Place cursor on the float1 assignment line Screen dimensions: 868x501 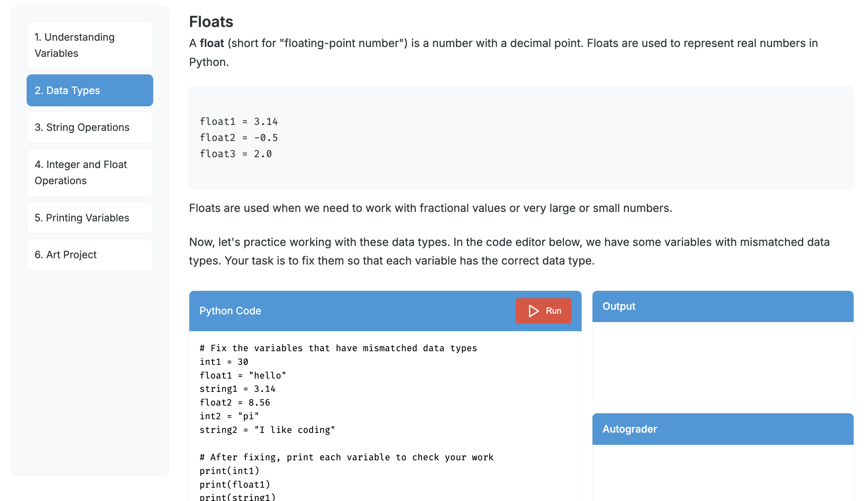pyautogui.click(x=243, y=375)
